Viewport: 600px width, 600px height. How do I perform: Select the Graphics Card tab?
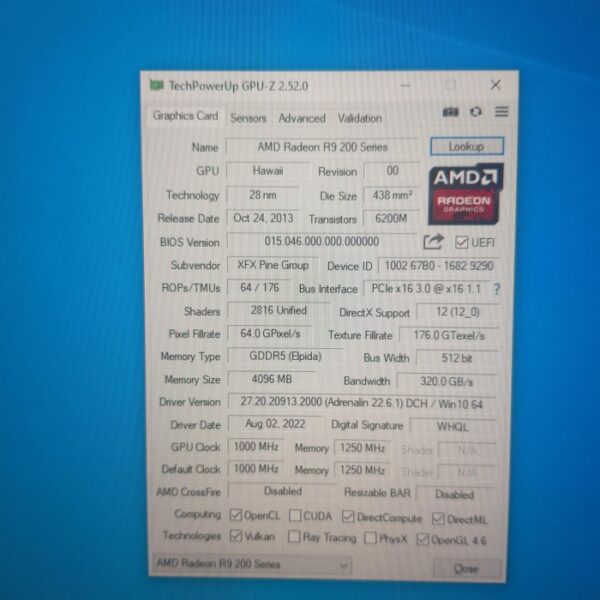coord(185,116)
